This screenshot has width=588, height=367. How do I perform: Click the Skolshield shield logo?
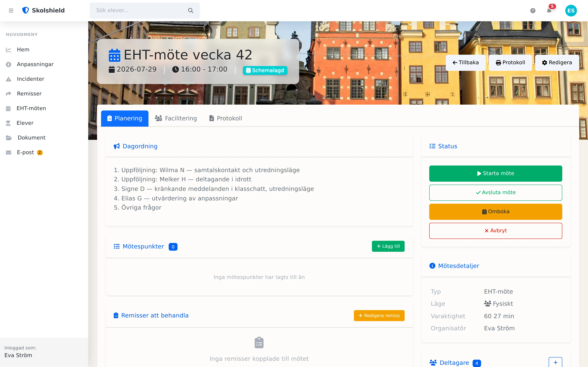point(26,10)
